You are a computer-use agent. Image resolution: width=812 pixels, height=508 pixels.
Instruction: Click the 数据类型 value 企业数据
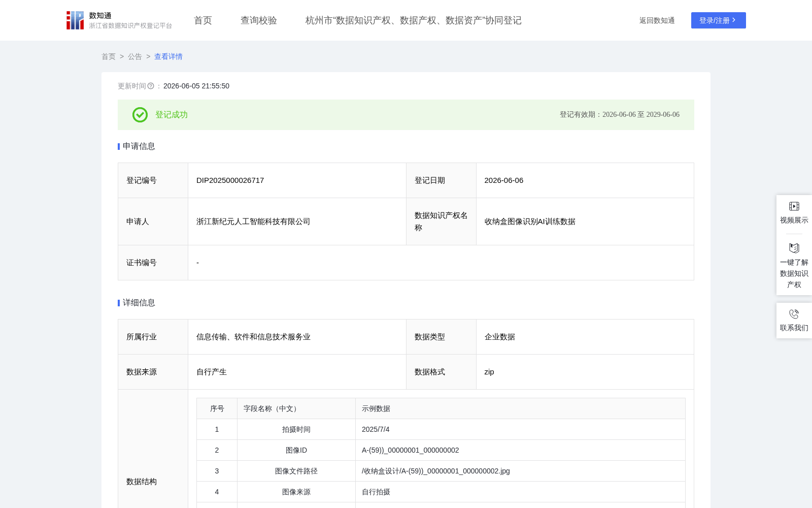click(x=500, y=337)
